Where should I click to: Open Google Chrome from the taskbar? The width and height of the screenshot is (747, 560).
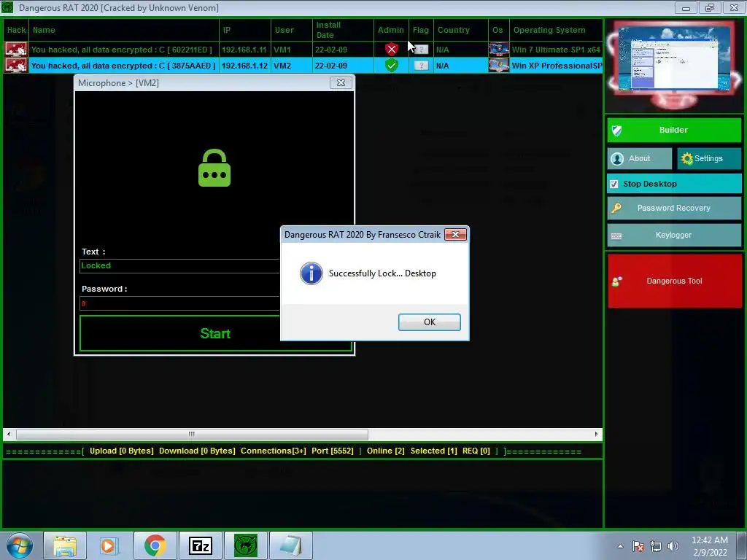(x=155, y=545)
